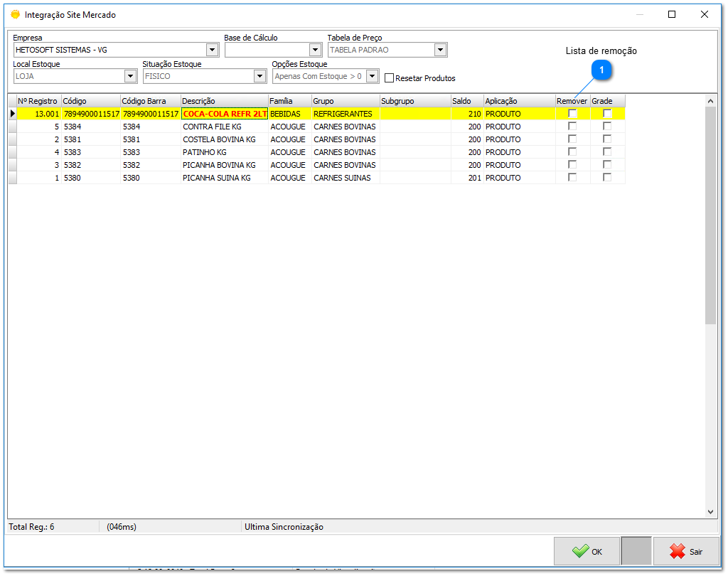728x576 pixels.
Task: Check Grade box for PICANHA SUINA KG
Action: pyautogui.click(x=607, y=178)
